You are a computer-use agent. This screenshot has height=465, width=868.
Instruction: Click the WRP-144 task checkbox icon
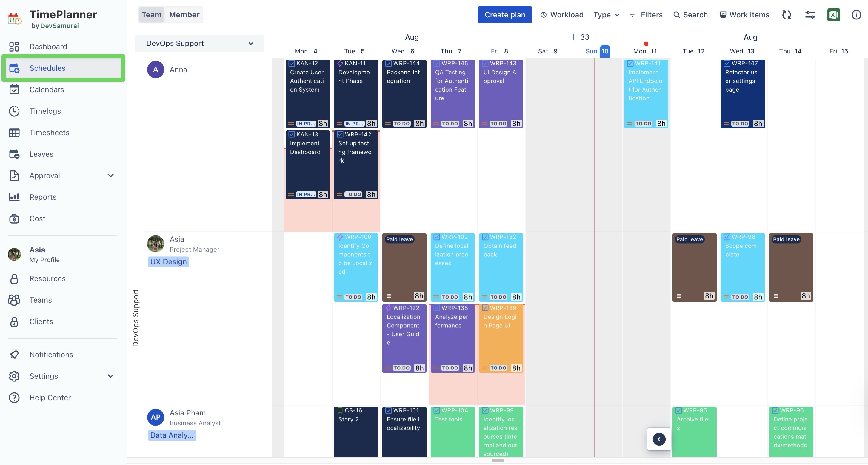(x=388, y=63)
